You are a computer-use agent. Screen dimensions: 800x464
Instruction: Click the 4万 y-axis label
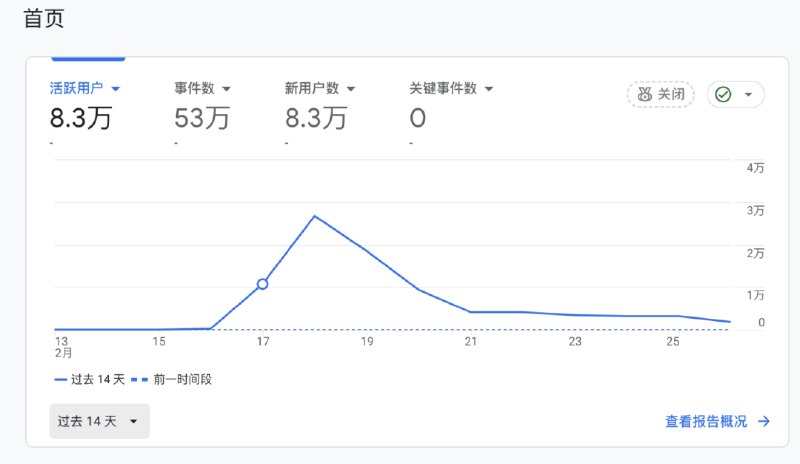(755, 167)
